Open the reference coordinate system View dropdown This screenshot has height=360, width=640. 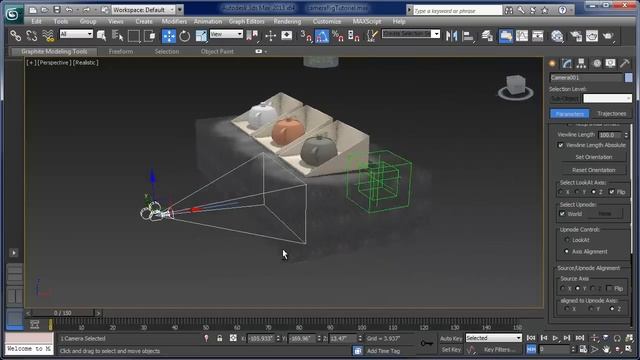pyautogui.click(x=226, y=34)
